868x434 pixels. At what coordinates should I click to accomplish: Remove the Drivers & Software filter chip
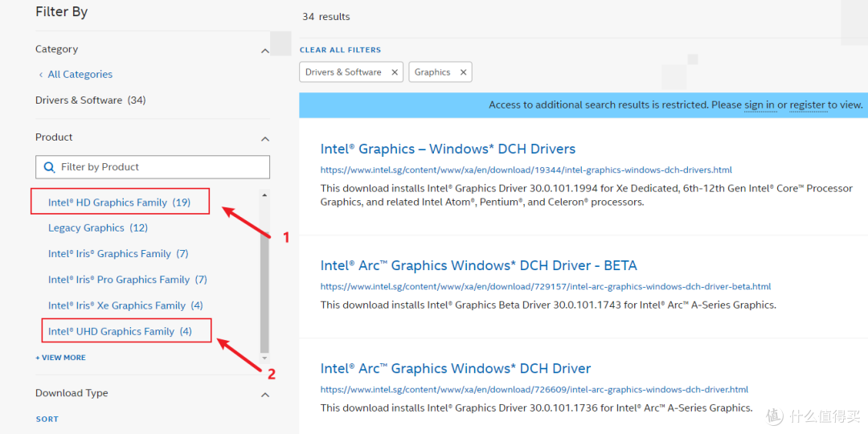[395, 72]
